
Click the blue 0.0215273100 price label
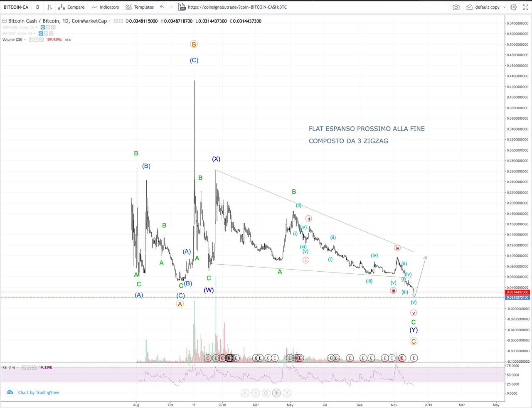click(x=517, y=297)
